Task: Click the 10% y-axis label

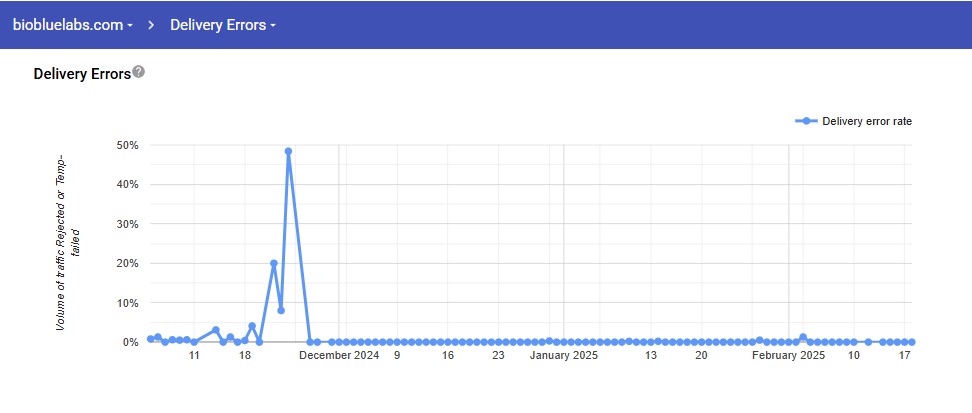Action: click(127, 302)
